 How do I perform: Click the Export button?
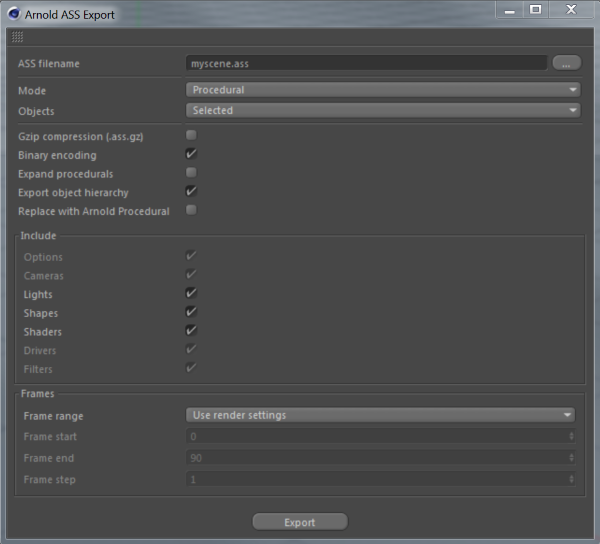coord(300,522)
